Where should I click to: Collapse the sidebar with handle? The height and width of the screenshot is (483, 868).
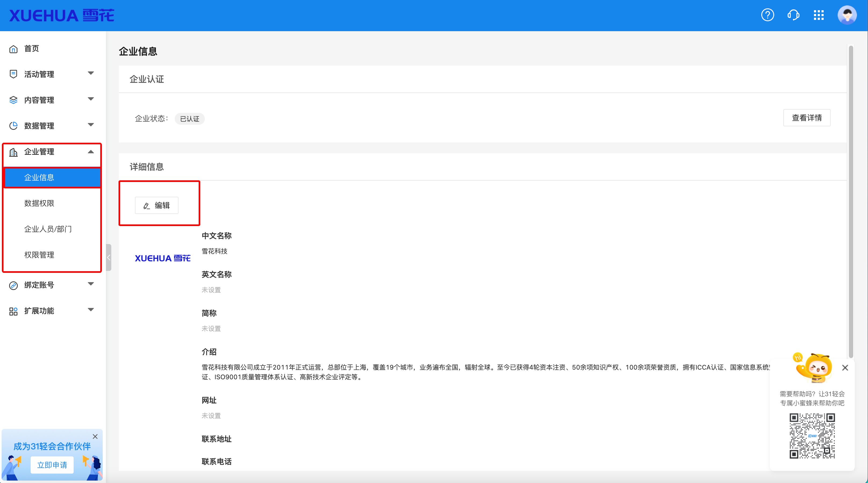tap(109, 258)
